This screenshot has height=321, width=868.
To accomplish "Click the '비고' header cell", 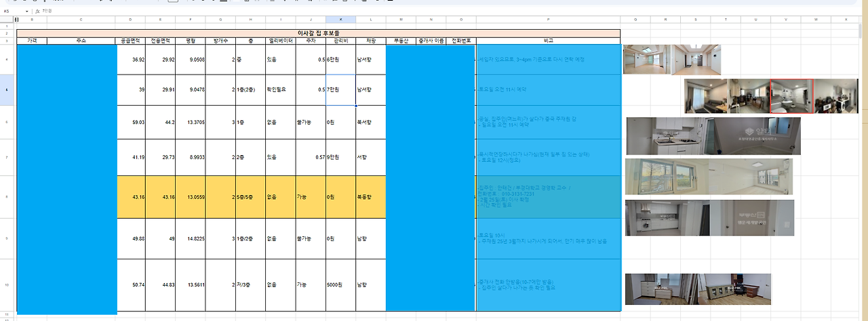I will (x=548, y=41).
